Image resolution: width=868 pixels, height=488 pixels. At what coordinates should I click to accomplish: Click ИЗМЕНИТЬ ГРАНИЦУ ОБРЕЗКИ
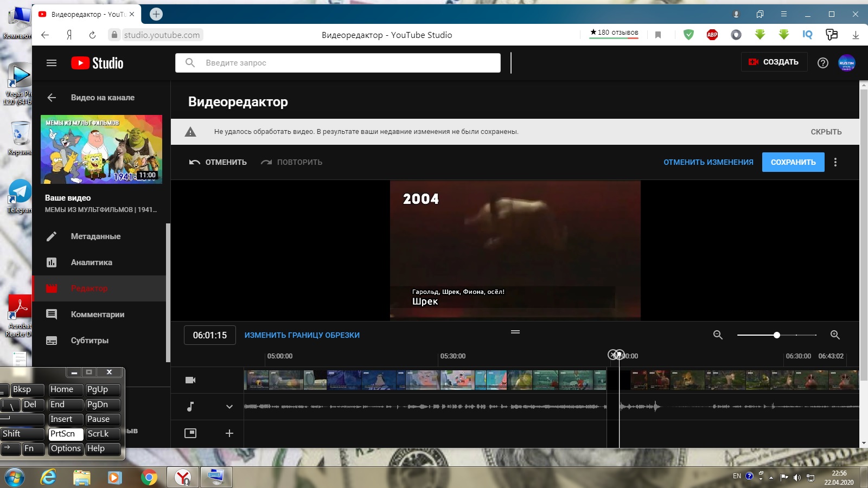coord(302,335)
